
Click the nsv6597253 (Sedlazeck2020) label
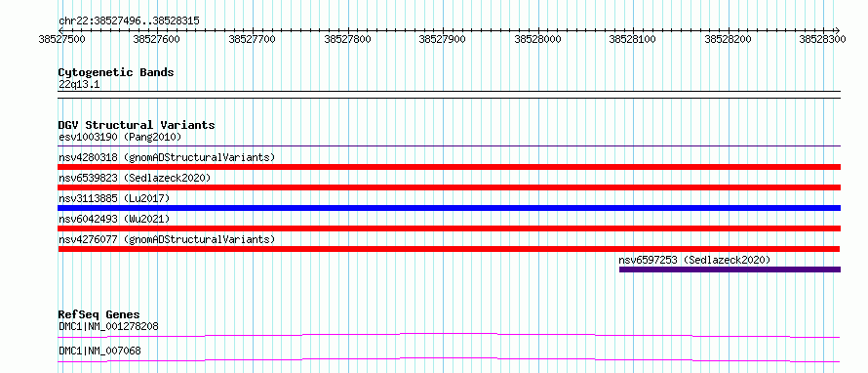694,260
